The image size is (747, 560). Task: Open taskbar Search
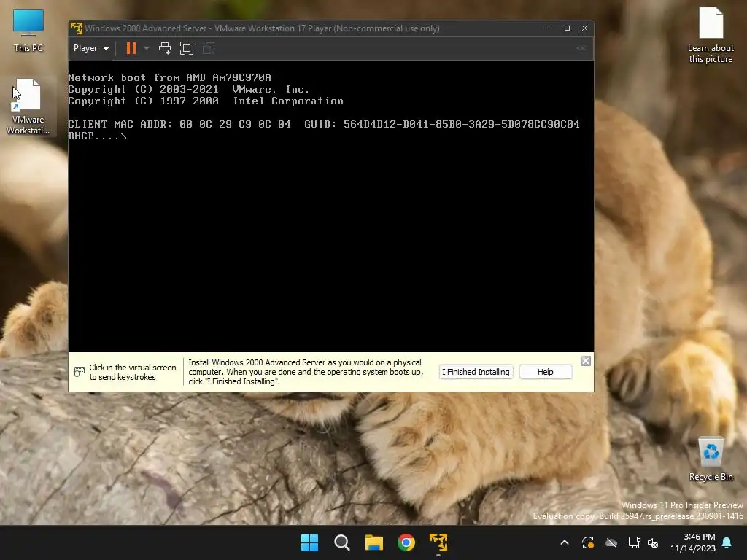tap(342, 542)
